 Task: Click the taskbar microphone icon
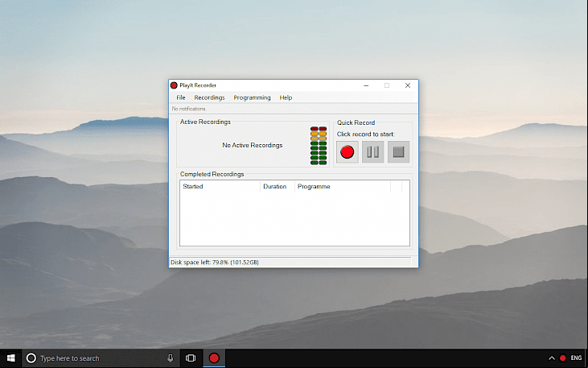click(x=171, y=358)
